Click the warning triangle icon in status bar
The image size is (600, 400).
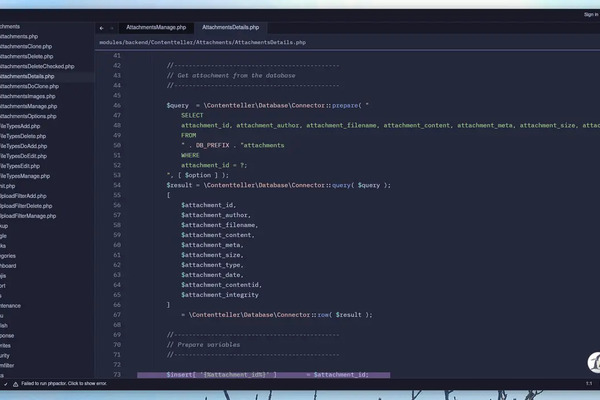14,383
